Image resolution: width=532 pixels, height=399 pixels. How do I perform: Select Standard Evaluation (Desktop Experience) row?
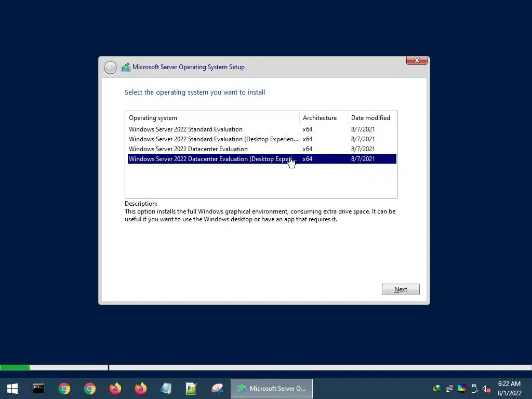pyautogui.click(x=262, y=139)
